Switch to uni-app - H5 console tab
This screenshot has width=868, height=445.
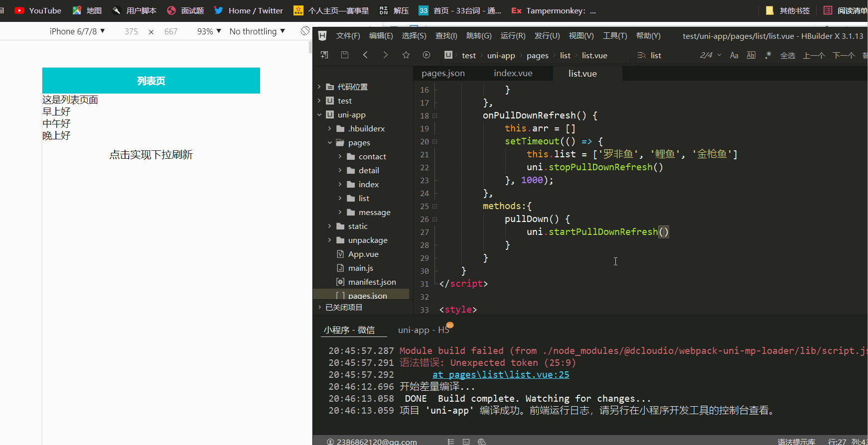coord(424,330)
